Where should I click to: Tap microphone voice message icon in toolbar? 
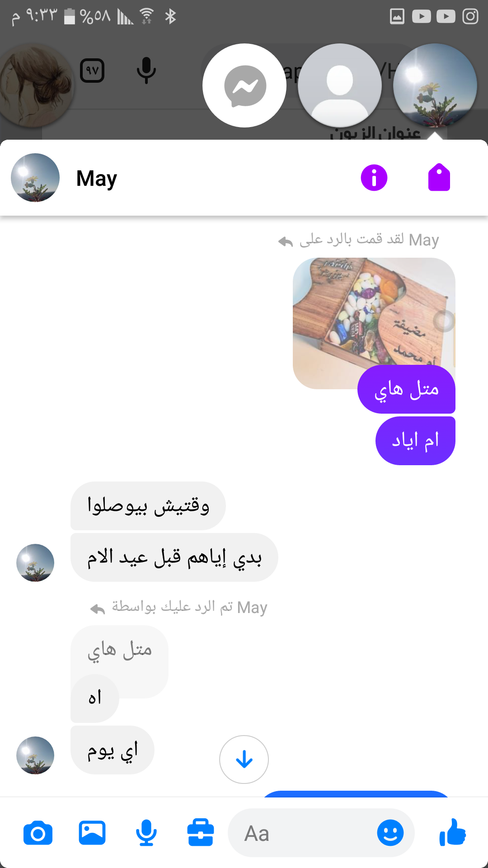[146, 833]
